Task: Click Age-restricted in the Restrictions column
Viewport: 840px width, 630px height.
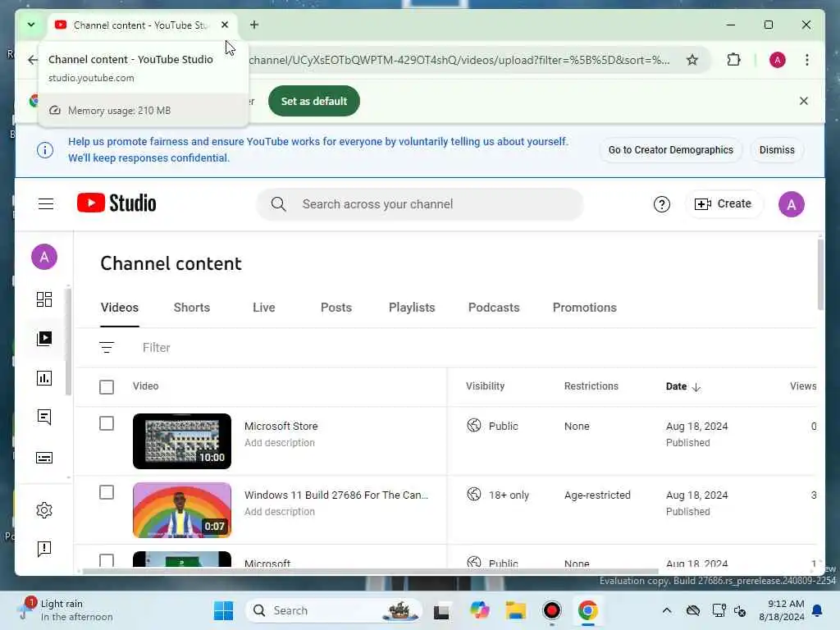Action: point(597,495)
